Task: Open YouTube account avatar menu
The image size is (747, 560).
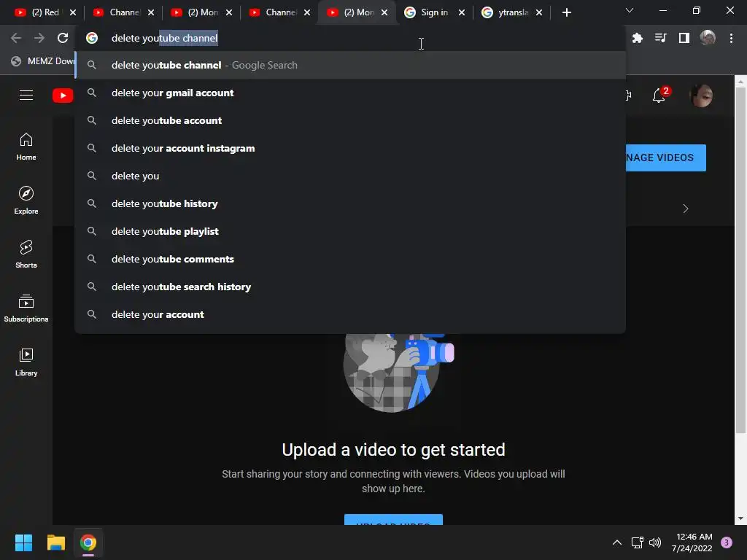Action: coord(702,96)
